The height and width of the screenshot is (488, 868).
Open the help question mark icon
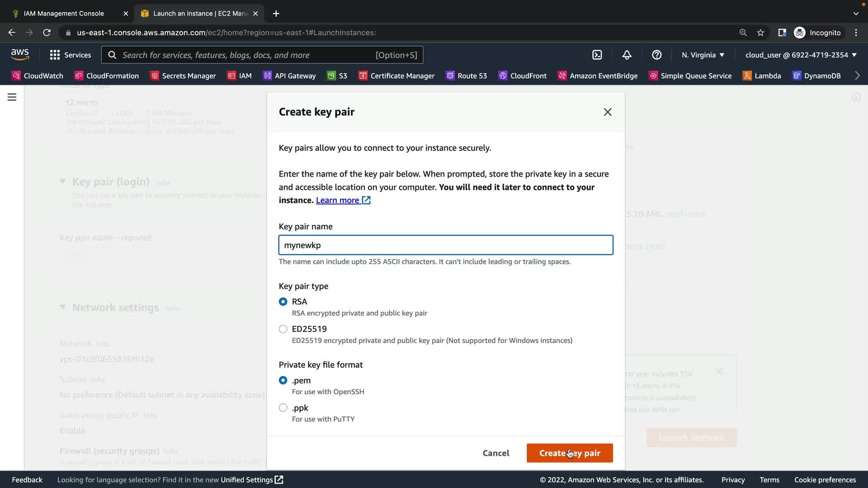pos(656,55)
